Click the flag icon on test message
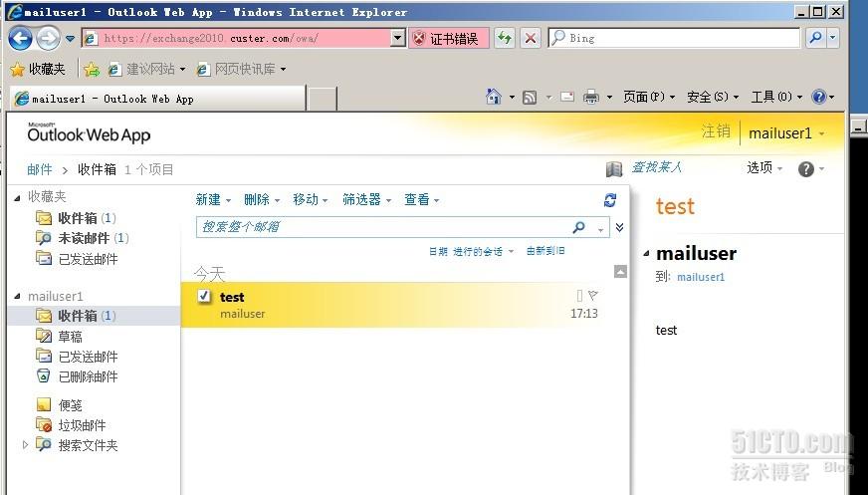 point(593,295)
